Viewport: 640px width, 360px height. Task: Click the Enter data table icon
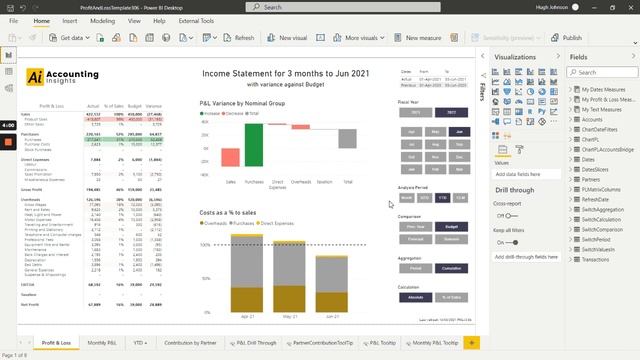tap(149, 38)
